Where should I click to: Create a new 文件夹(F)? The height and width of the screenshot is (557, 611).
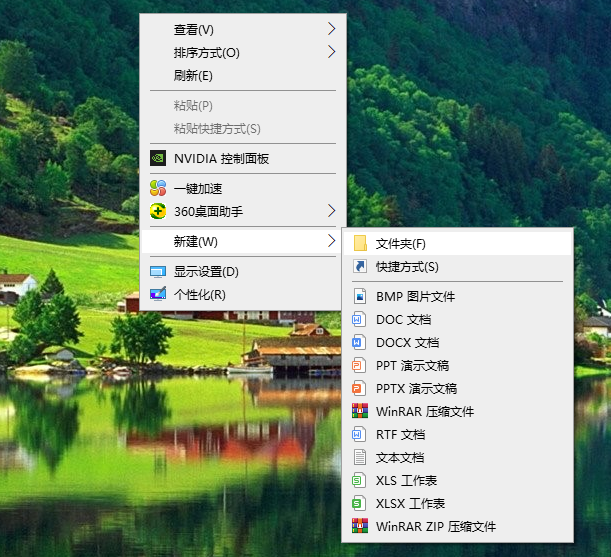[457, 244]
